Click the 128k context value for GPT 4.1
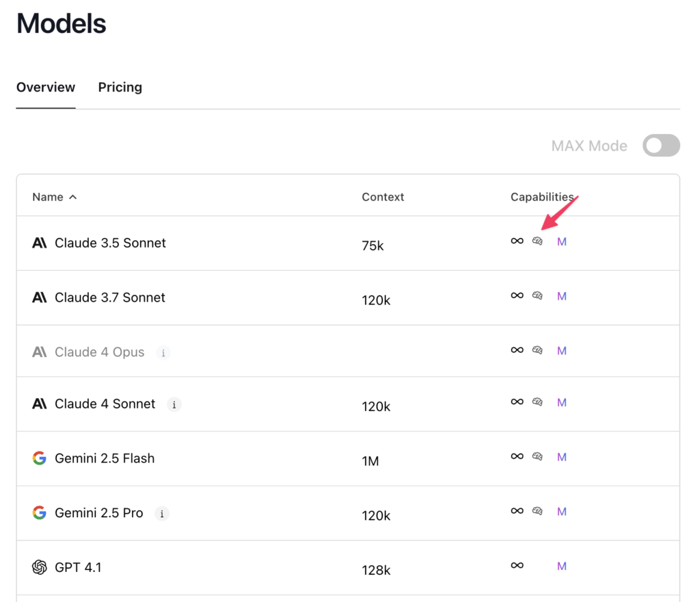Screen dimensions: 700x602 (376, 570)
